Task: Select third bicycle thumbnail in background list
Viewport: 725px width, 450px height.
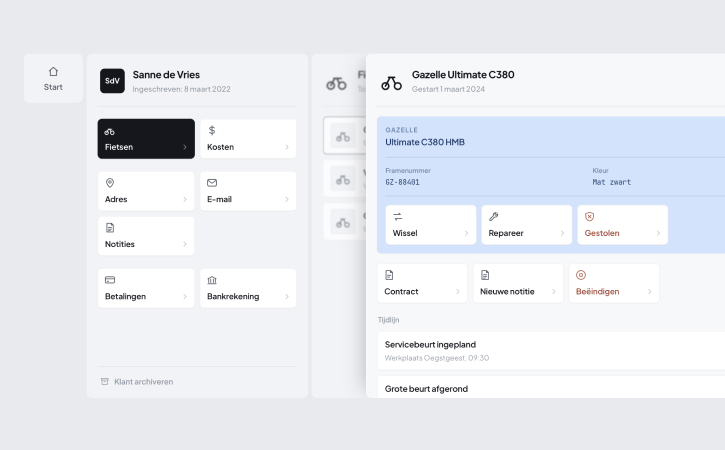Action: [x=343, y=222]
